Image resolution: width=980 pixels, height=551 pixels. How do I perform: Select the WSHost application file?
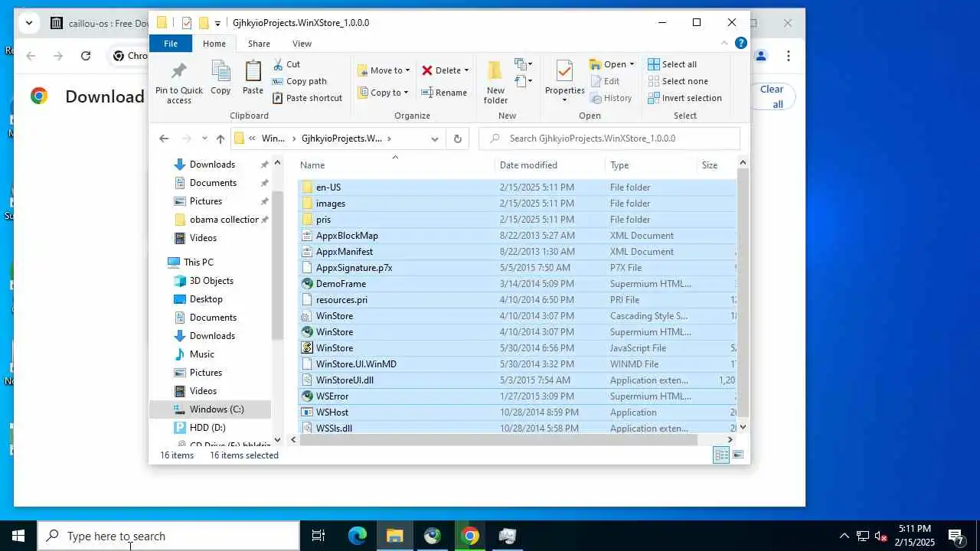tap(332, 412)
